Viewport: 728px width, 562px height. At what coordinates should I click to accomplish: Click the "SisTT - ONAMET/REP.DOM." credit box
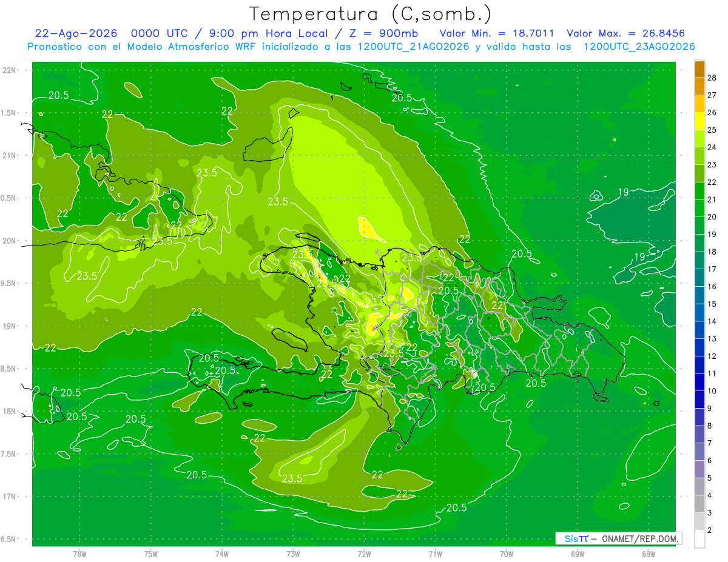pos(618,538)
